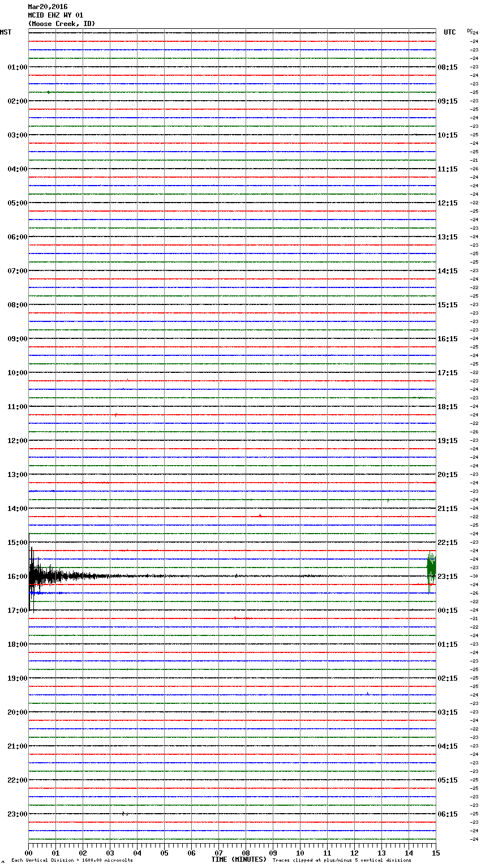Select the 17:00 MST time label
Image resolution: width=481 pixels, height=868 pixels.
tap(18, 611)
